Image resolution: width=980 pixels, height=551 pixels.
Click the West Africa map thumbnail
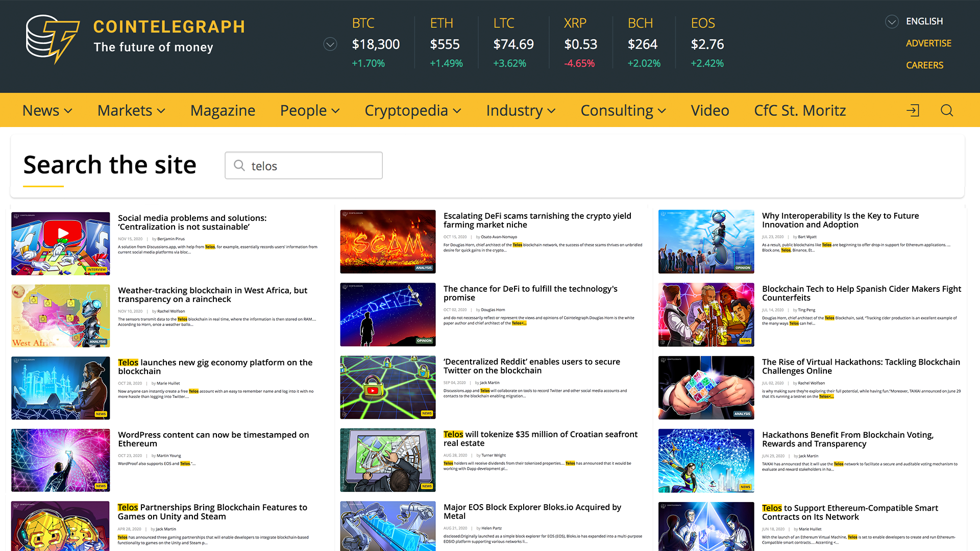[61, 316]
